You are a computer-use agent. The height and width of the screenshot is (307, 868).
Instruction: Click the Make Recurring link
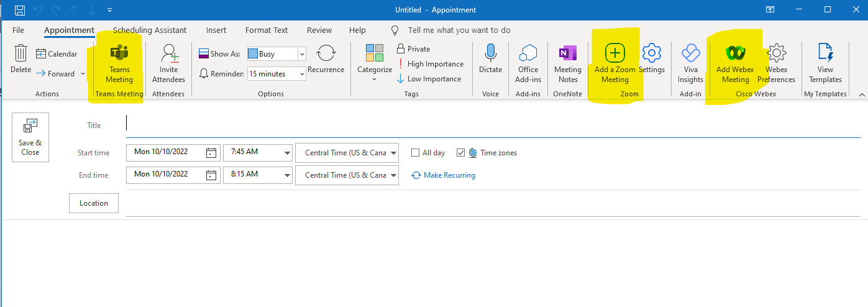[444, 175]
